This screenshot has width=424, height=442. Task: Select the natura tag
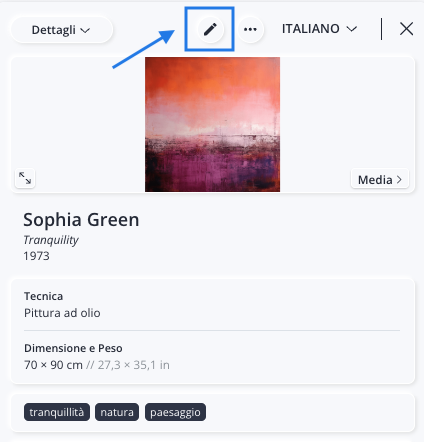point(117,412)
